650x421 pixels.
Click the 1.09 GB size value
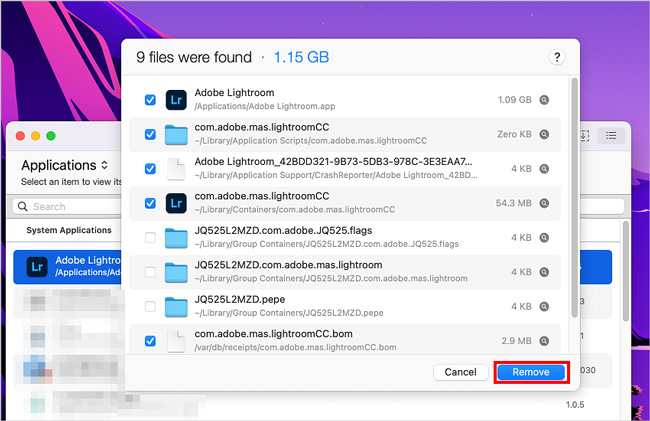click(x=514, y=100)
